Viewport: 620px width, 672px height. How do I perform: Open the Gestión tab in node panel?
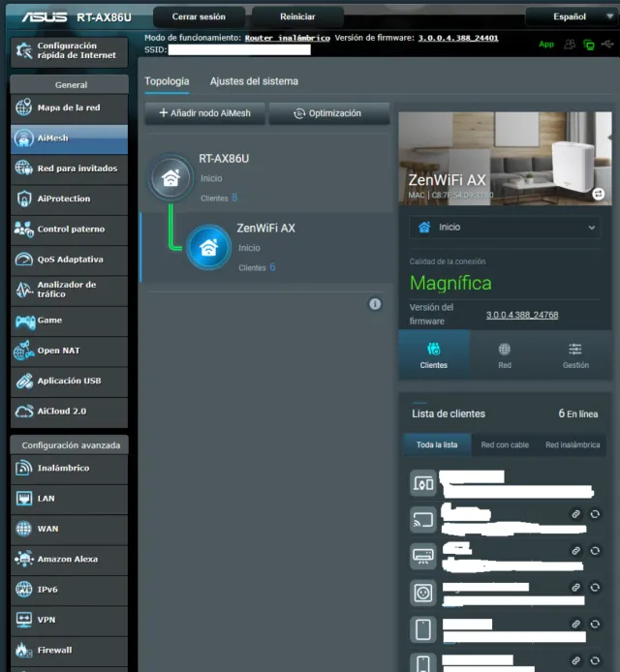tap(575, 354)
